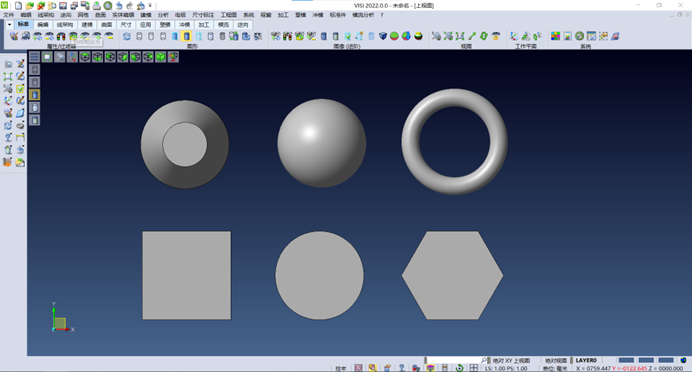Select the 标准 ribbon tab
This screenshot has height=372, width=692.
click(23, 24)
